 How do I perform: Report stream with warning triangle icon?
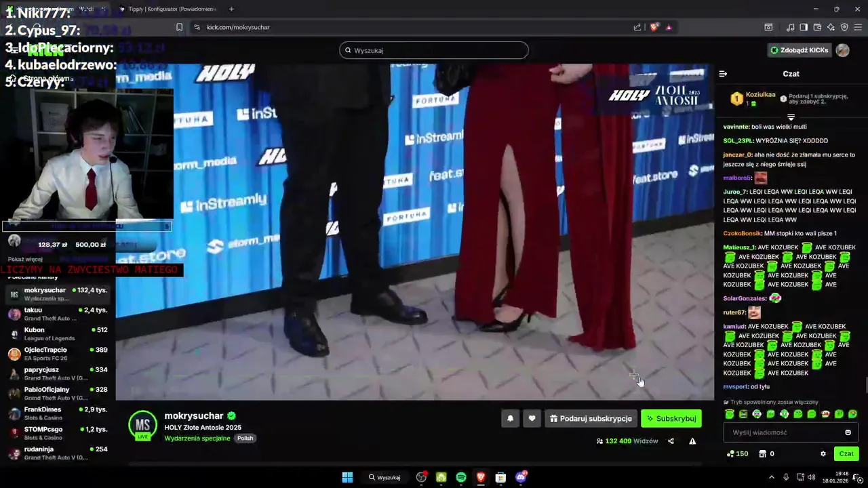click(692, 441)
